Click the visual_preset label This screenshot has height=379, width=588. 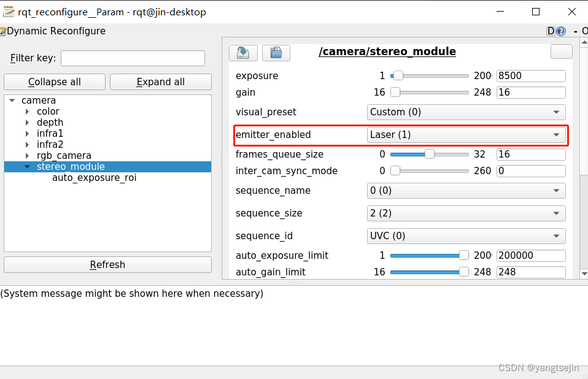pos(266,112)
